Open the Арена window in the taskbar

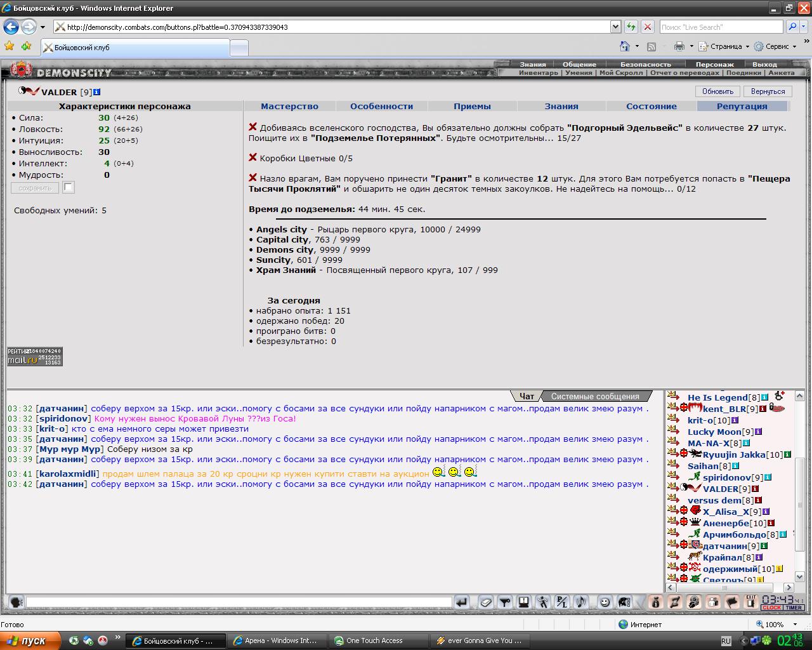point(277,640)
